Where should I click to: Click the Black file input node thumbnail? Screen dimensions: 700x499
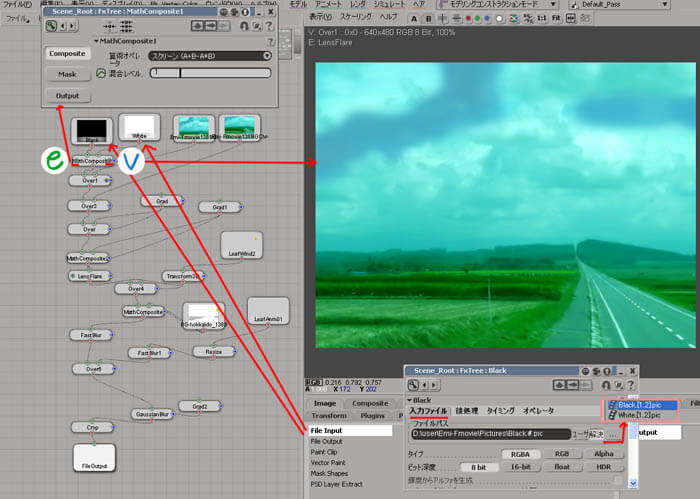89,130
